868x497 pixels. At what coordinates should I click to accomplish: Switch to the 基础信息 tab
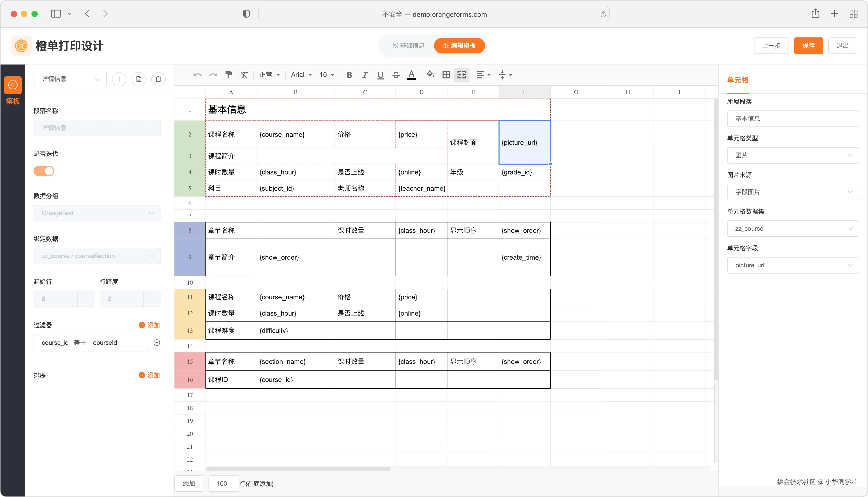(x=408, y=46)
